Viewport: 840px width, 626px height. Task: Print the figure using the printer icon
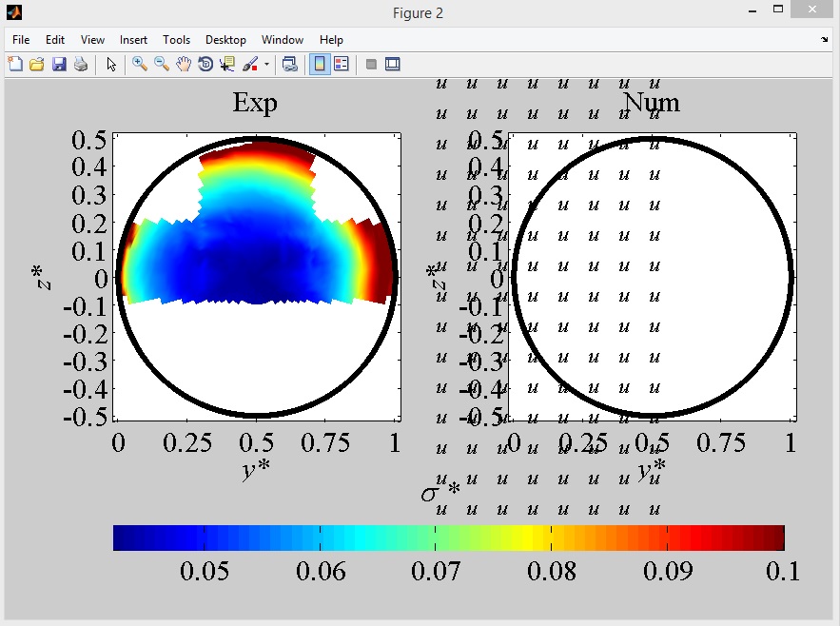pyautogui.click(x=81, y=65)
